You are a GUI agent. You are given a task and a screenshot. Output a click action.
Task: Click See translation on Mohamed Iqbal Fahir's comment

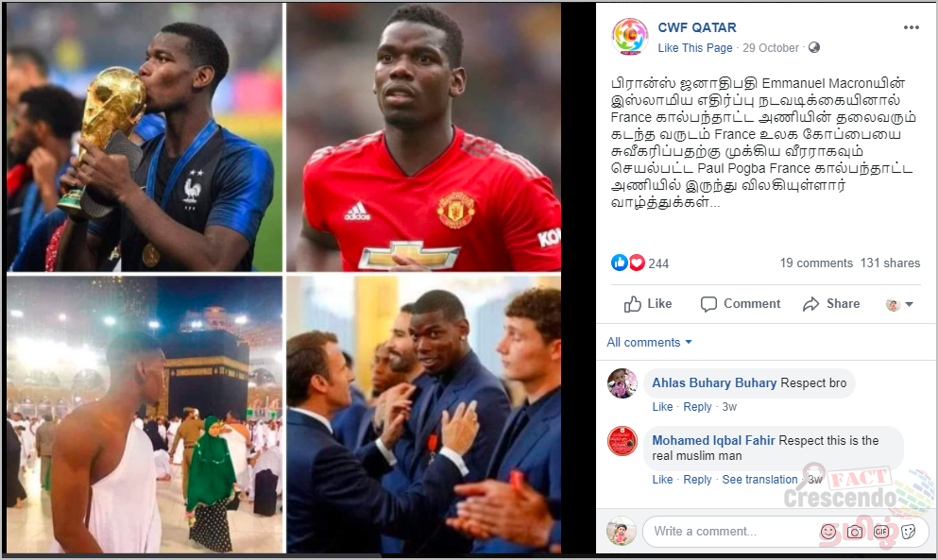click(759, 480)
